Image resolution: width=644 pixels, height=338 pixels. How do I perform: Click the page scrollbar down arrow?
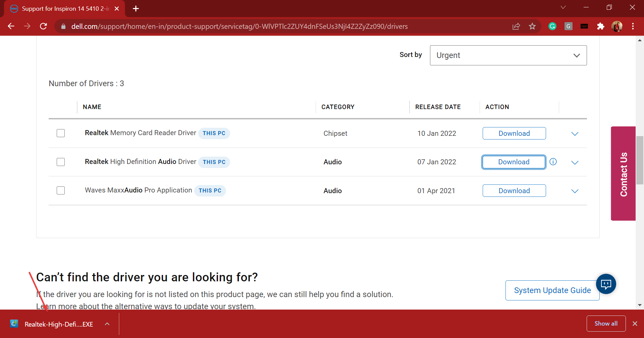640,305
